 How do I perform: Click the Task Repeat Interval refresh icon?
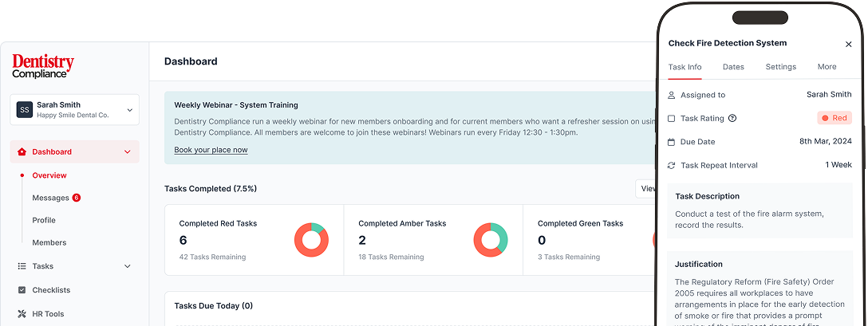(x=672, y=166)
